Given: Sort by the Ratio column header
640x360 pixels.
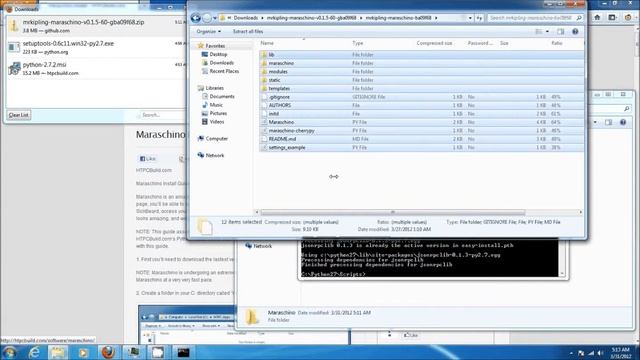Looking at the screenshot, I should point(557,43).
